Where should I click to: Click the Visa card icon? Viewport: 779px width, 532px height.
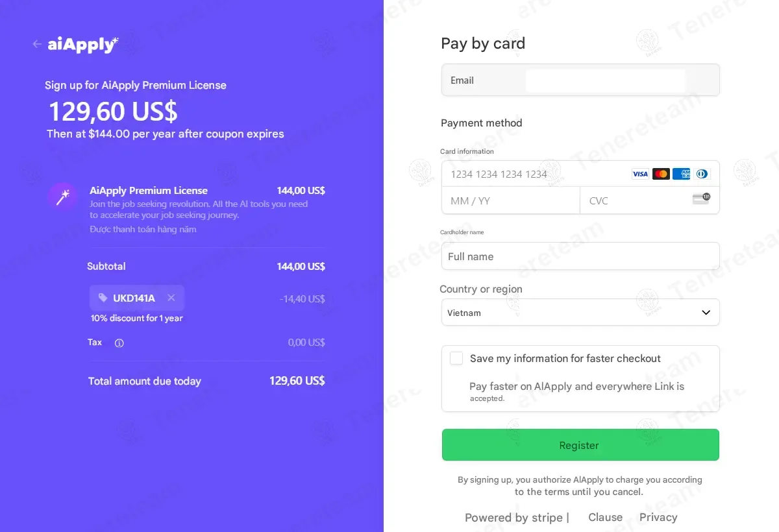click(x=640, y=174)
